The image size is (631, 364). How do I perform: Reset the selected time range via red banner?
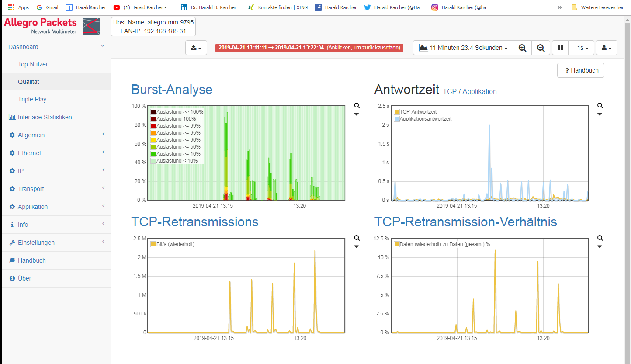point(309,48)
